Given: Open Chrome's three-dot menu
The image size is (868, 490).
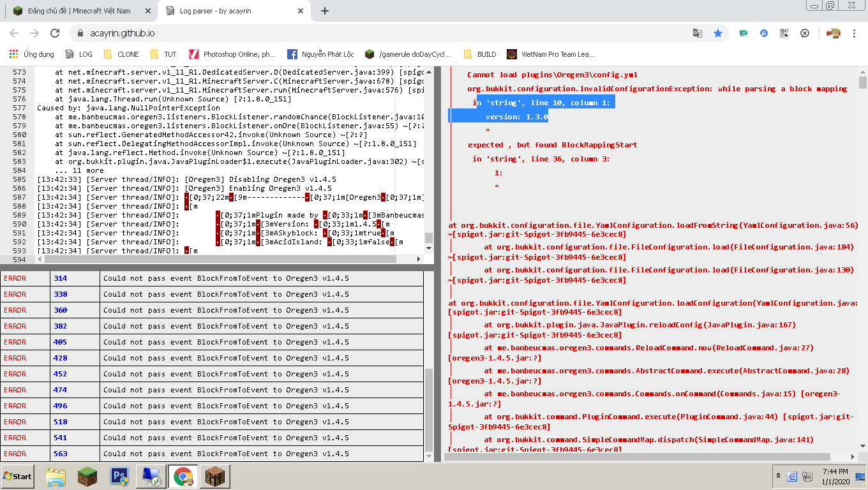Looking at the screenshot, I should click(x=855, y=33).
